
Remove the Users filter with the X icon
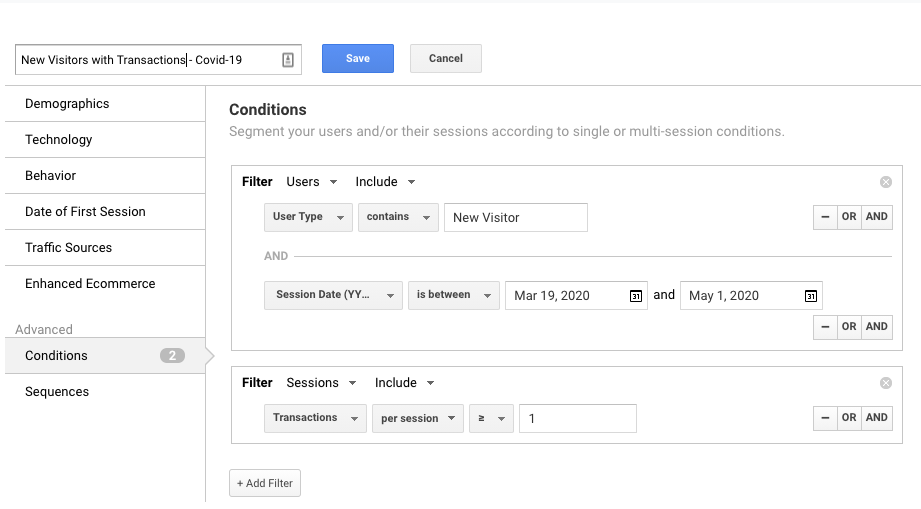885,182
